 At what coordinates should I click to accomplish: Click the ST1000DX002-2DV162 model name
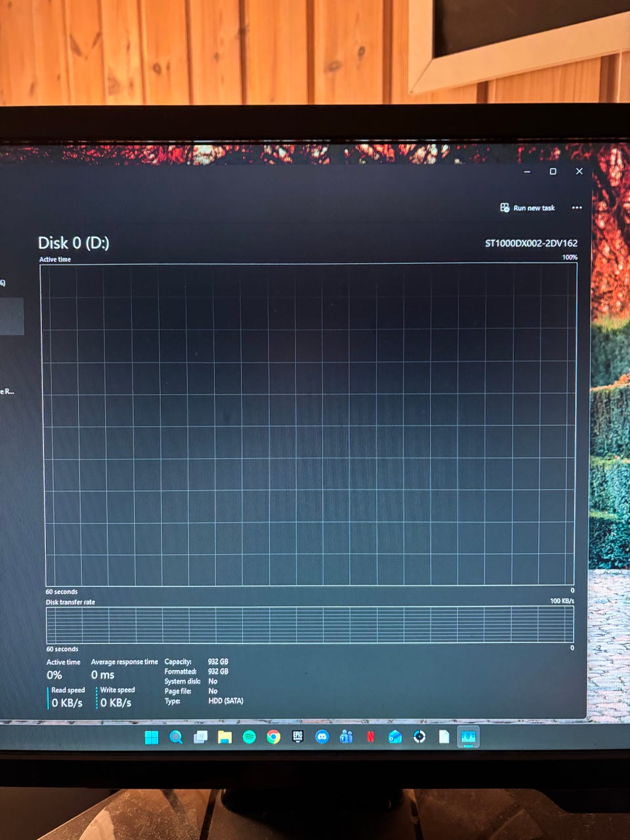click(x=531, y=243)
